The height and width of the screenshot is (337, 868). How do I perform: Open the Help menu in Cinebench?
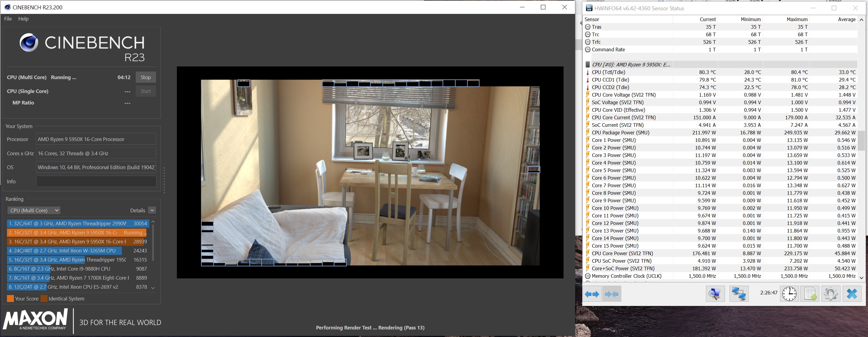coord(23,19)
